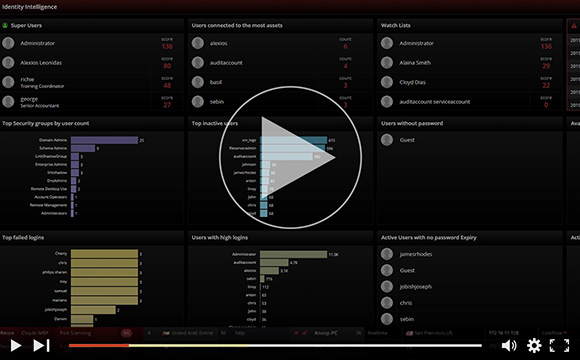Click the Cherry bar in Top failed logins

(104, 254)
